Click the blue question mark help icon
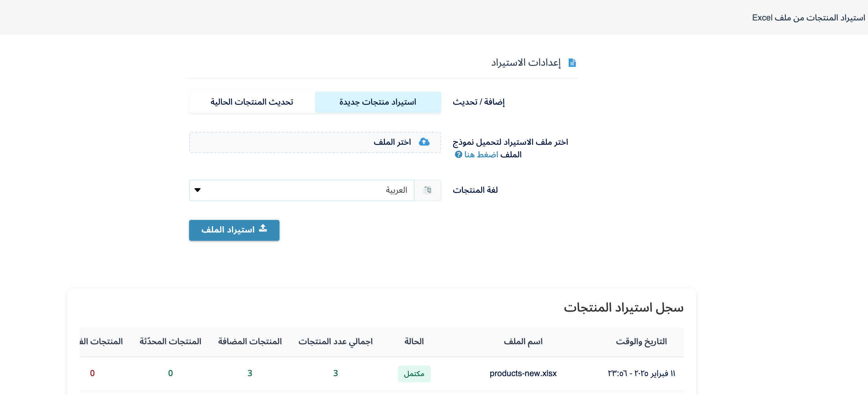This screenshot has height=395, width=868. [458, 155]
